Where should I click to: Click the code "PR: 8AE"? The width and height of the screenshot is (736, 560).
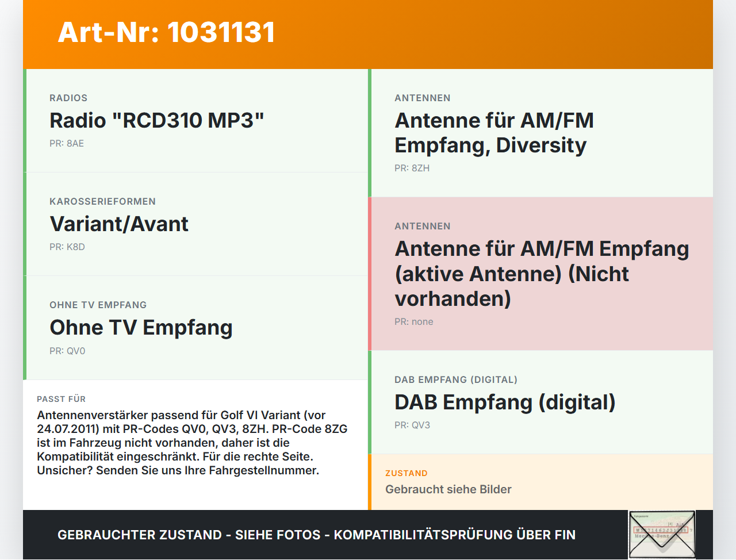click(x=67, y=144)
